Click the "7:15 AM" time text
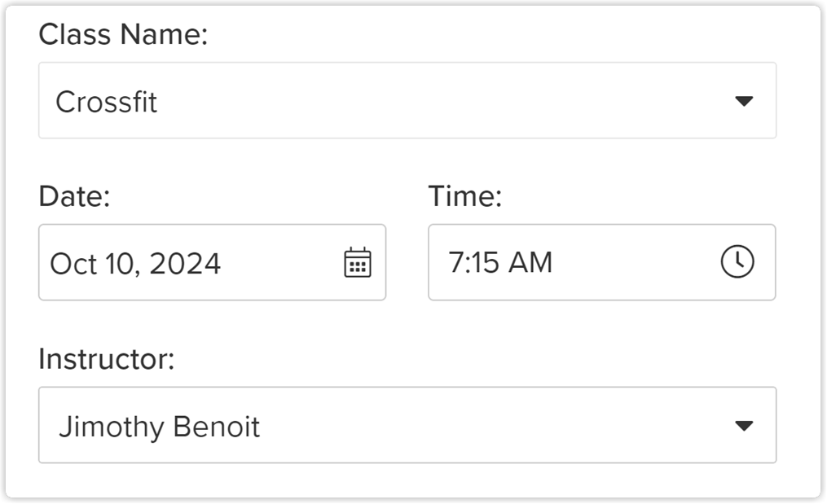 pyautogui.click(x=500, y=262)
